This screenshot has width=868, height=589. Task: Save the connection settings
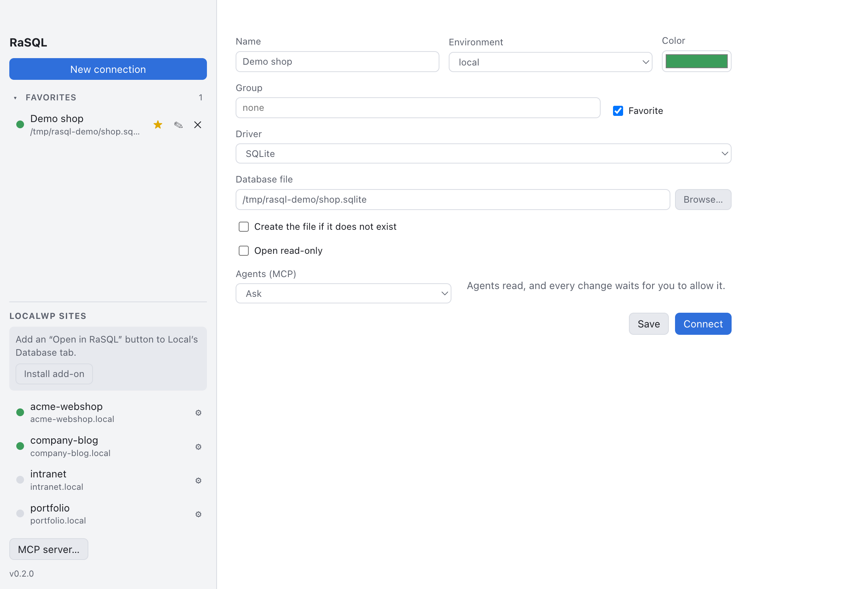pyautogui.click(x=649, y=324)
